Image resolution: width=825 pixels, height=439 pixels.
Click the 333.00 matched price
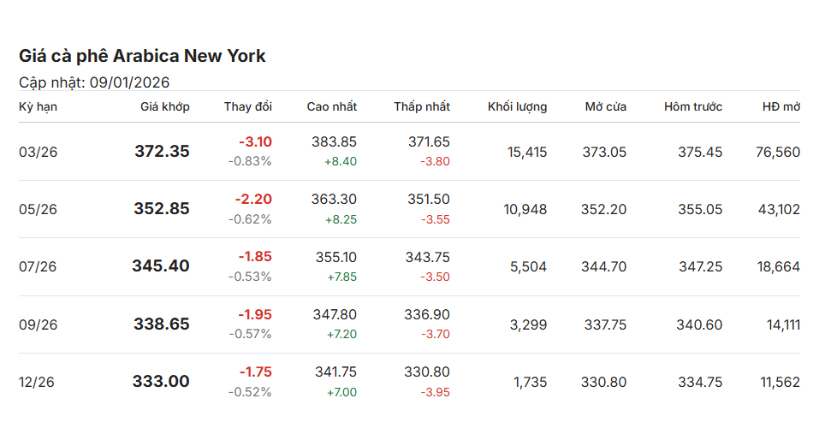tap(162, 381)
